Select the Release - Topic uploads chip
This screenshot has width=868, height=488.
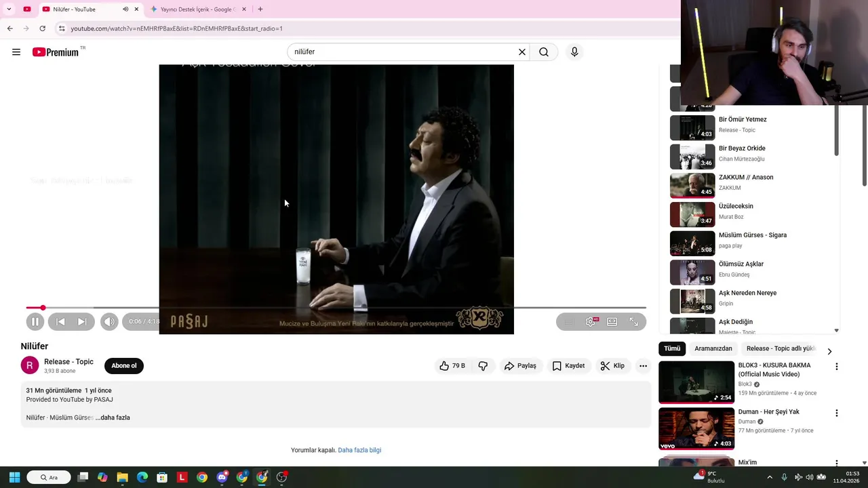[x=781, y=348]
